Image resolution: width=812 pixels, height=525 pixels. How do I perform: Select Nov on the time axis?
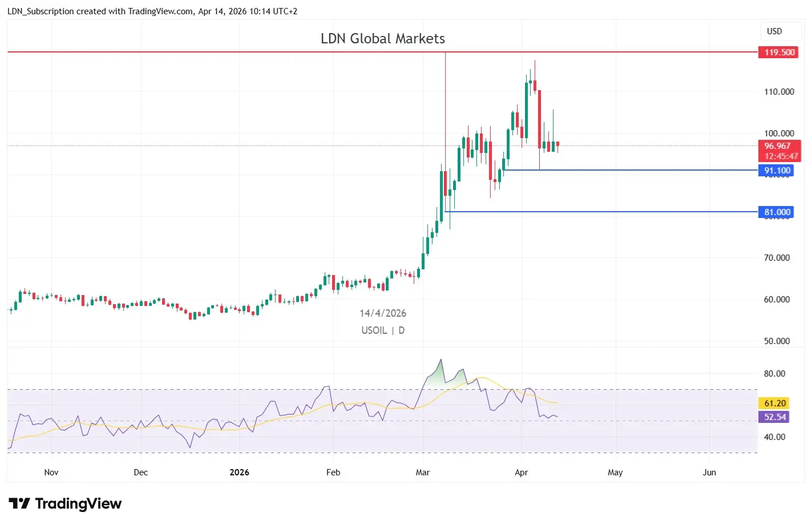[51, 472]
